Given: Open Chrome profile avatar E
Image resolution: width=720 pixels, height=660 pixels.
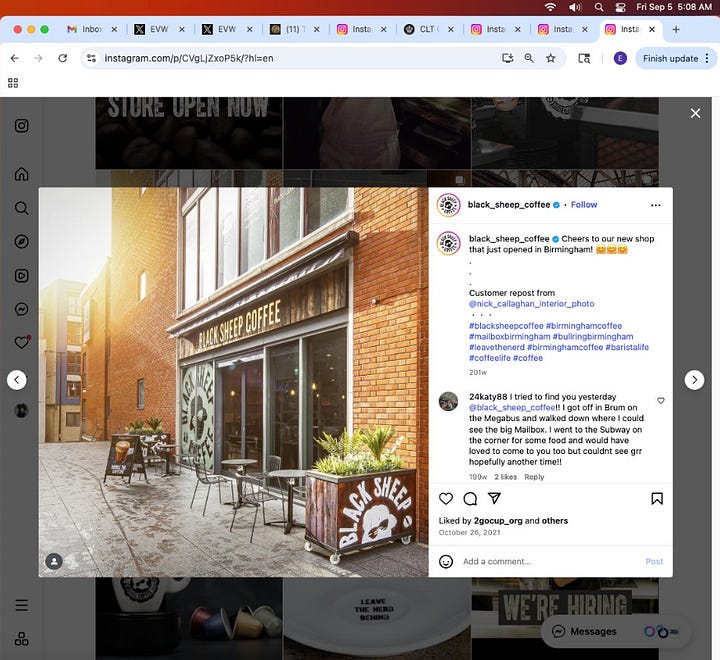Looking at the screenshot, I should coord(620,58).
